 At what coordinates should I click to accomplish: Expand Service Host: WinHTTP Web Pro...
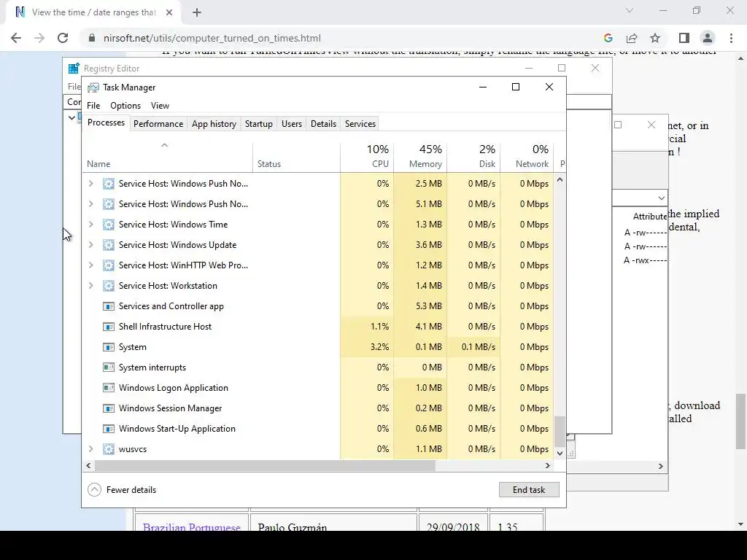pos(90,265)
